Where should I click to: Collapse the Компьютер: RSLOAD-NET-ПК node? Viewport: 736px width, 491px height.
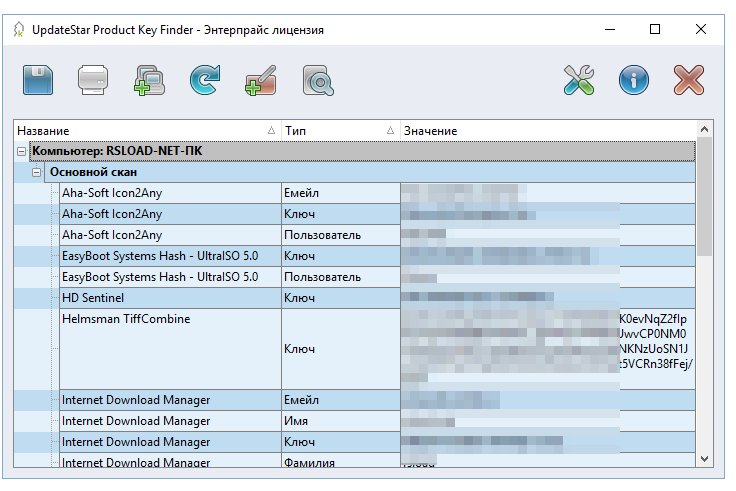pos(22,152)
